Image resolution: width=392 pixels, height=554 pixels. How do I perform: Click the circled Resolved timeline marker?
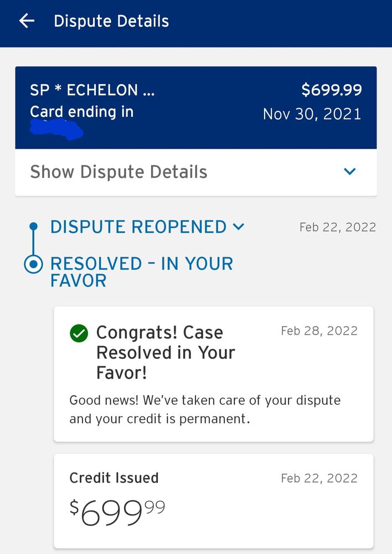click(34, 265)
